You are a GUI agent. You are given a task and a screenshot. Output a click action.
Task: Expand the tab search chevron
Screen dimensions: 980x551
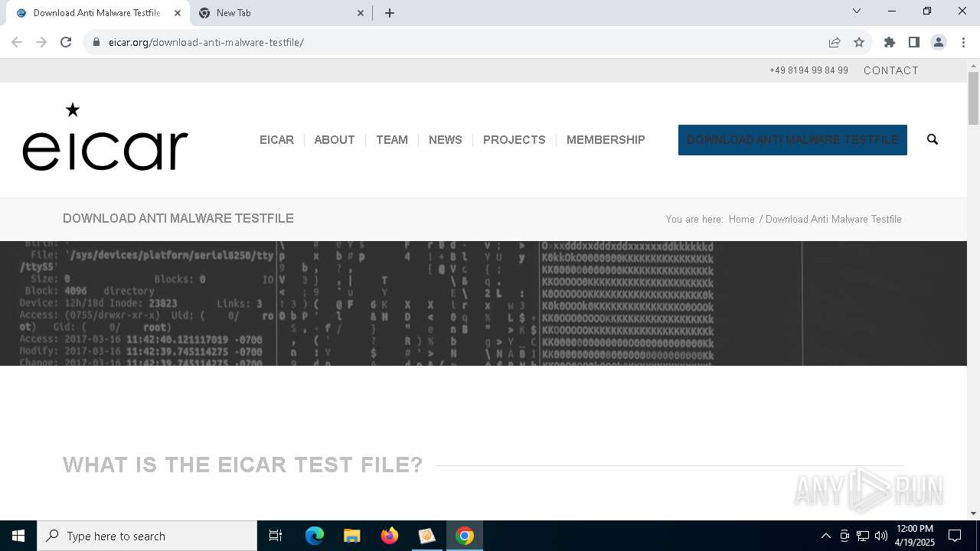(857, 11)
